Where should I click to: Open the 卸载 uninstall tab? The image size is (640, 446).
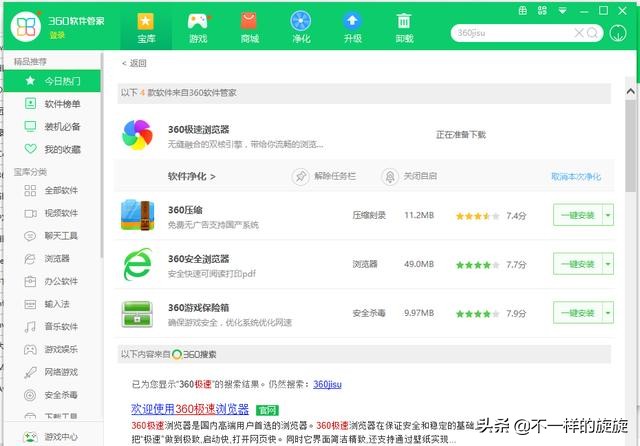404,28
